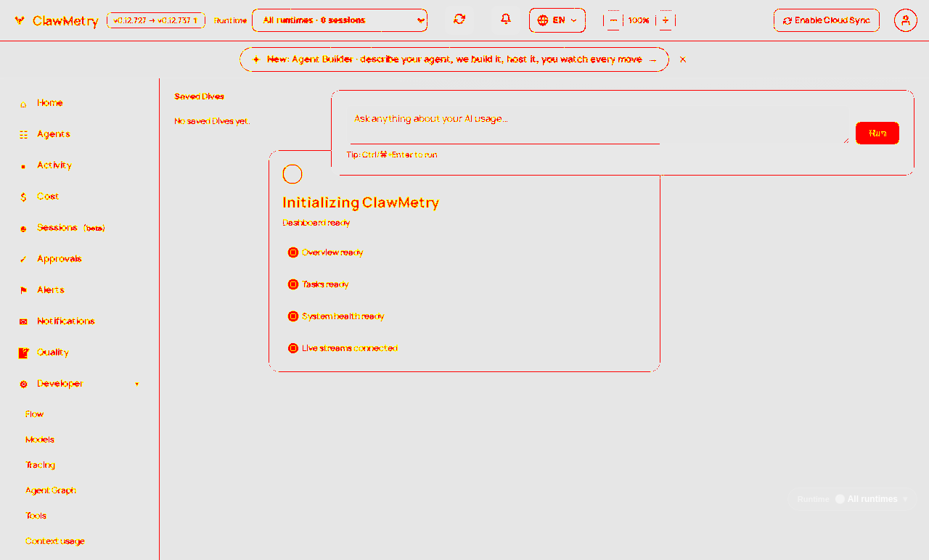Open the Tracing developer page

click(x=40, y=465)
